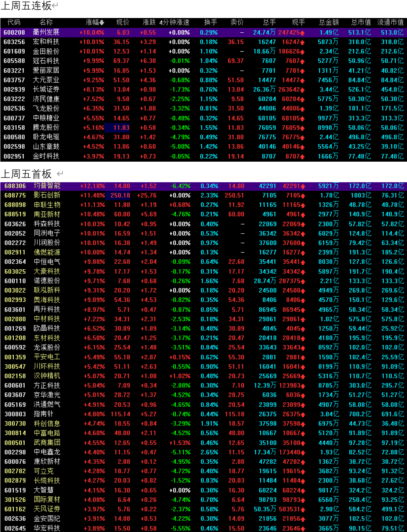Sort the table by 总金额 column
407x532 pixels.
(x=329, y=22)
